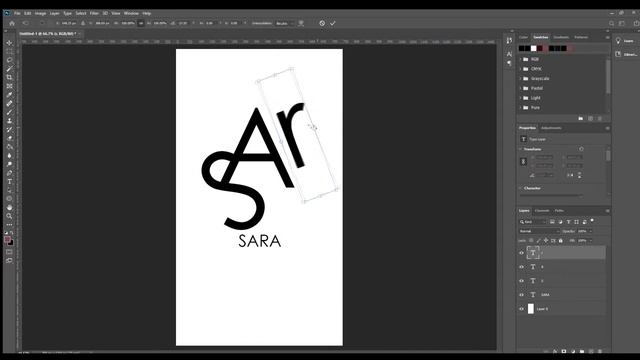Expand the Light swatch folder
Viewport: 640px width, 360px height.
(x=520, y=98)
